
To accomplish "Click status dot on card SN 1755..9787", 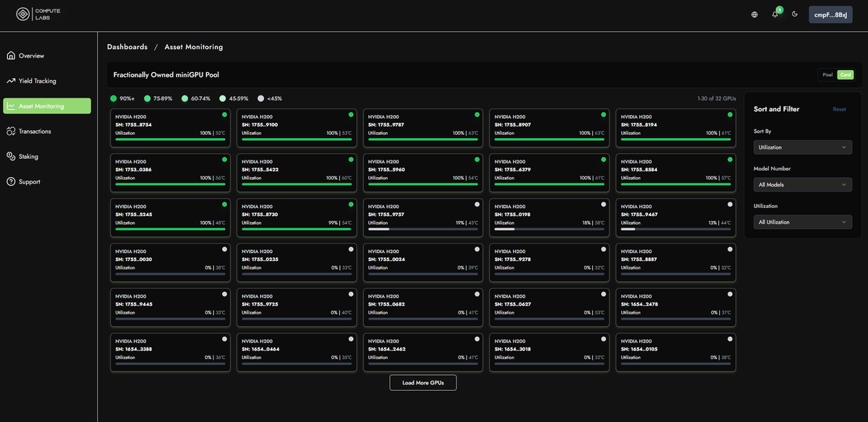I will [x=477, y=115].
